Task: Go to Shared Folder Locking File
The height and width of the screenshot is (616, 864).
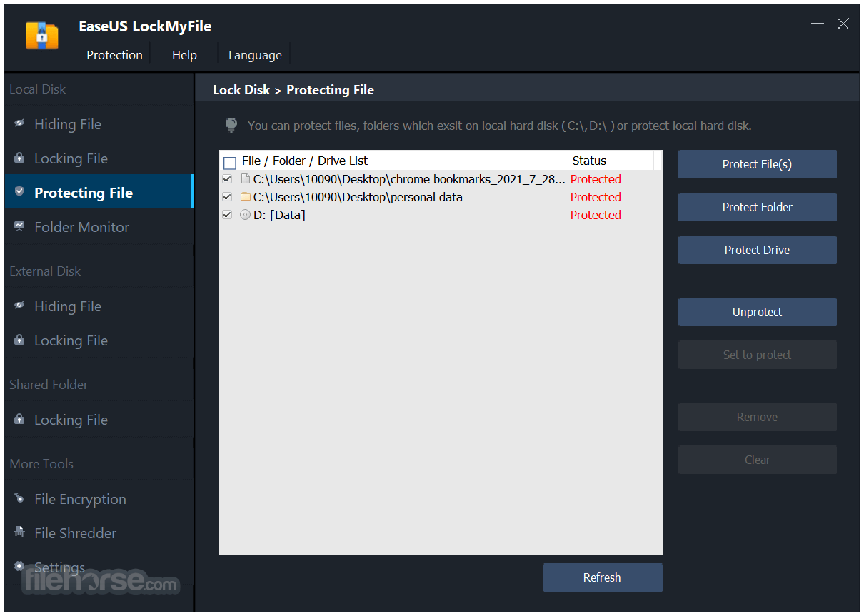Action: point(99,419)
